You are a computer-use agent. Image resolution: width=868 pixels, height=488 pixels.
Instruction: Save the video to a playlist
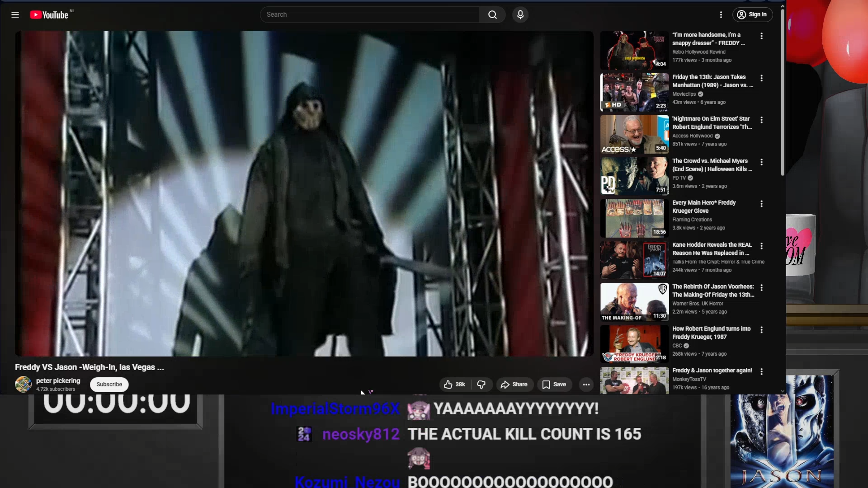554,384
